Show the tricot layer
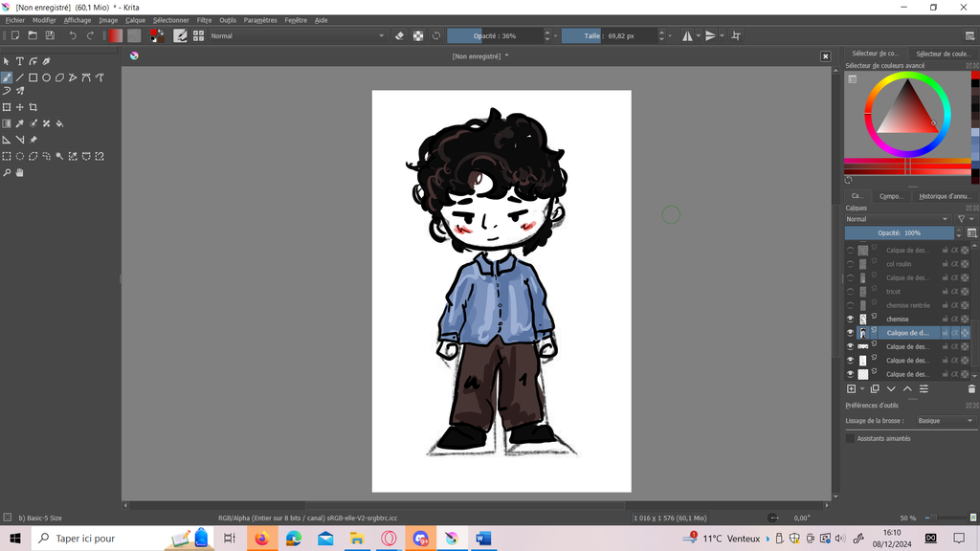The height and width of the screenshot is (551, 980). coord(850,292)
